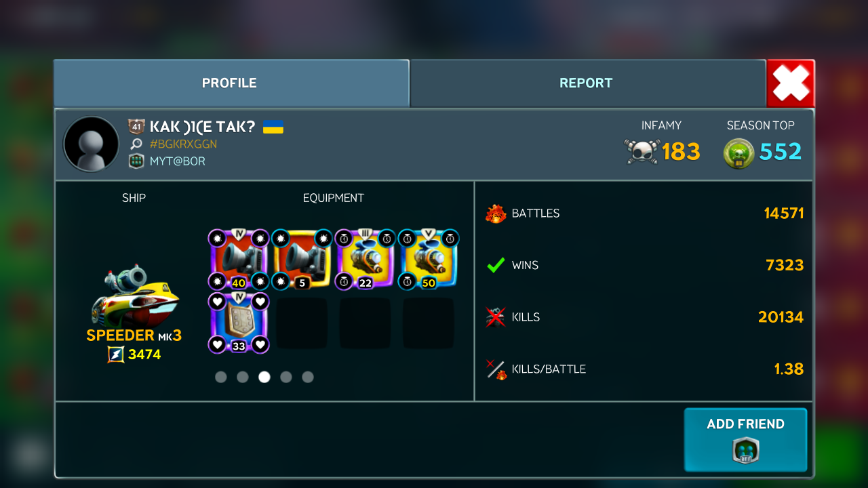The width and height of the screenshot is (868, 488).
Task: Click the player tag #BGKRXGGN
Action: click(x=183, y=144)
